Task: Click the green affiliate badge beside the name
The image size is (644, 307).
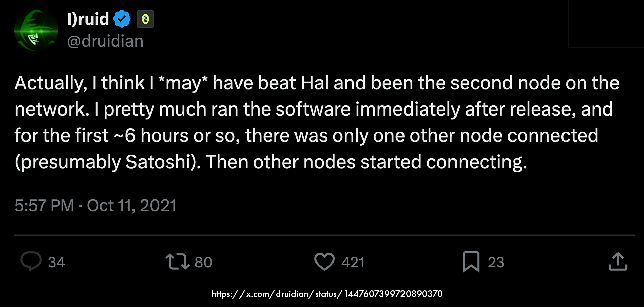Action: point(145,19)
